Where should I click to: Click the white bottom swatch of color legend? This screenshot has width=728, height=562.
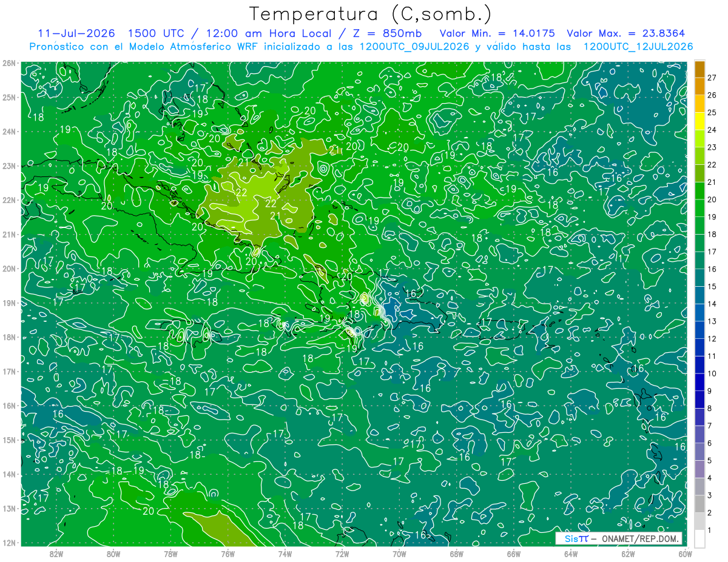pos(699,538)
